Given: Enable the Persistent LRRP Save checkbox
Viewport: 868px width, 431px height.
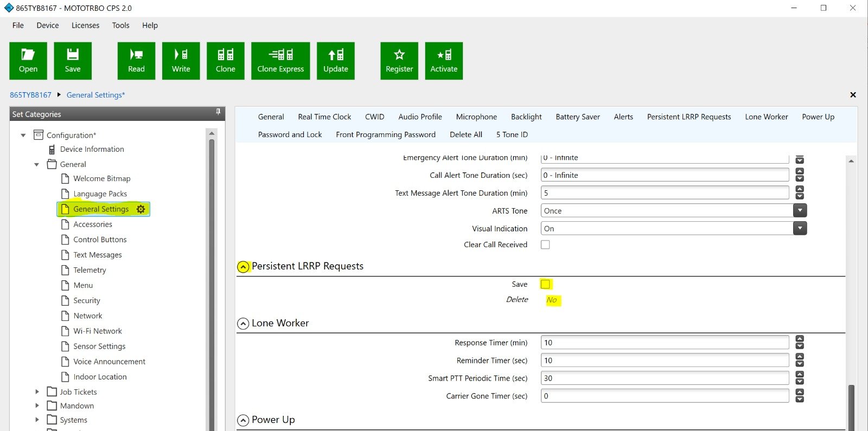Looking at the screenshot, I should coord(545,284).
